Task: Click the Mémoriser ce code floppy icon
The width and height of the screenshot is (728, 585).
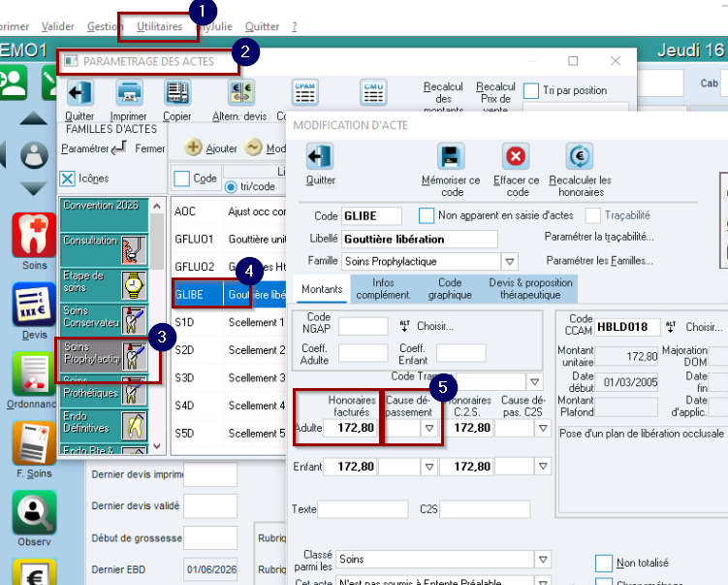Action: point(451,157)
